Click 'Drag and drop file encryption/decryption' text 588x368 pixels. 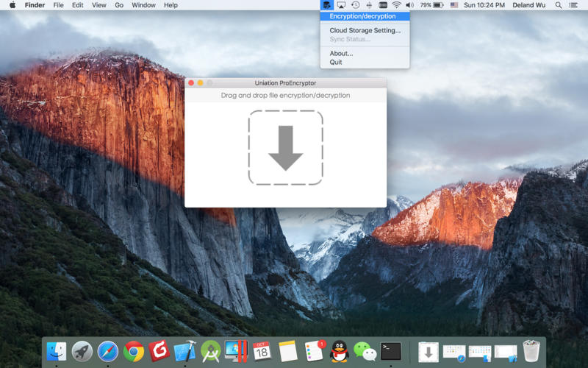tap(285, 96)
